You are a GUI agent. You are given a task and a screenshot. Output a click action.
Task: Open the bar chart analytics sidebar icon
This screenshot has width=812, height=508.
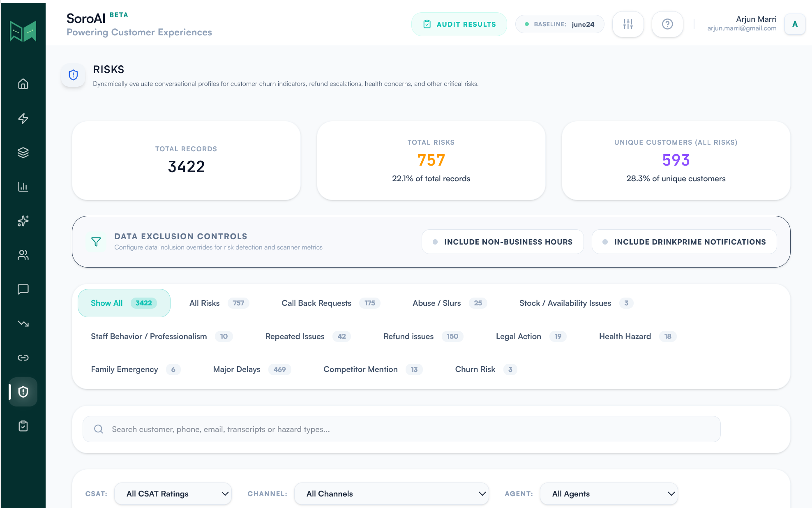click(x=23, y=187)
